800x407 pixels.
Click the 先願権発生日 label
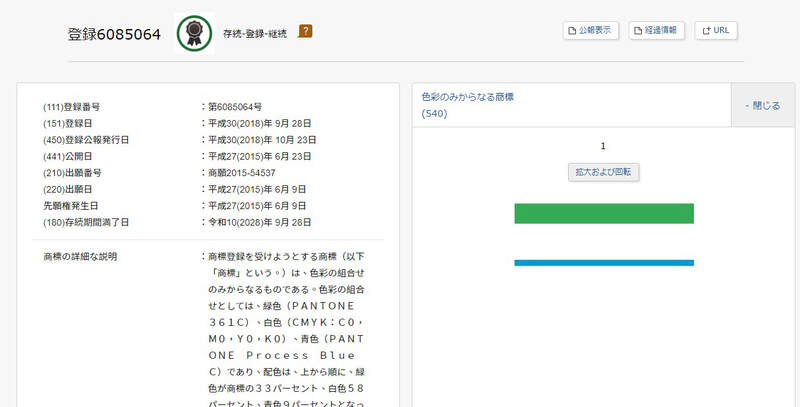[x=70, y=206]
